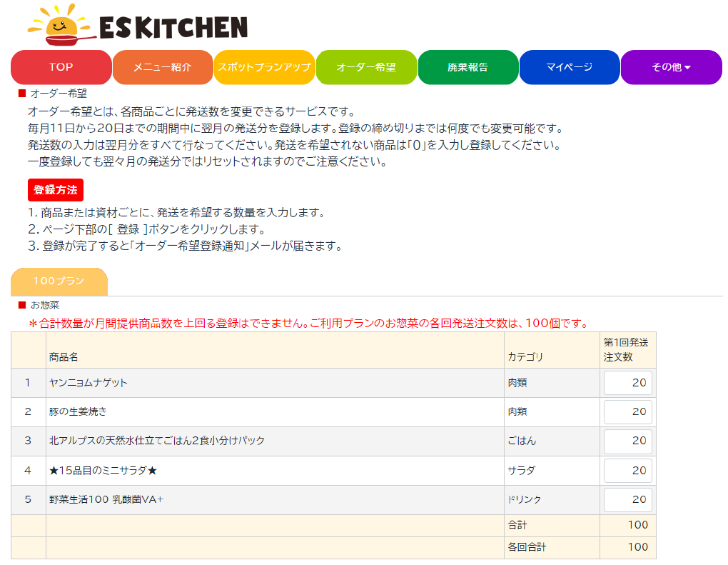
Task: Navigate to the TOP page
Action: [x=60, y=67]
